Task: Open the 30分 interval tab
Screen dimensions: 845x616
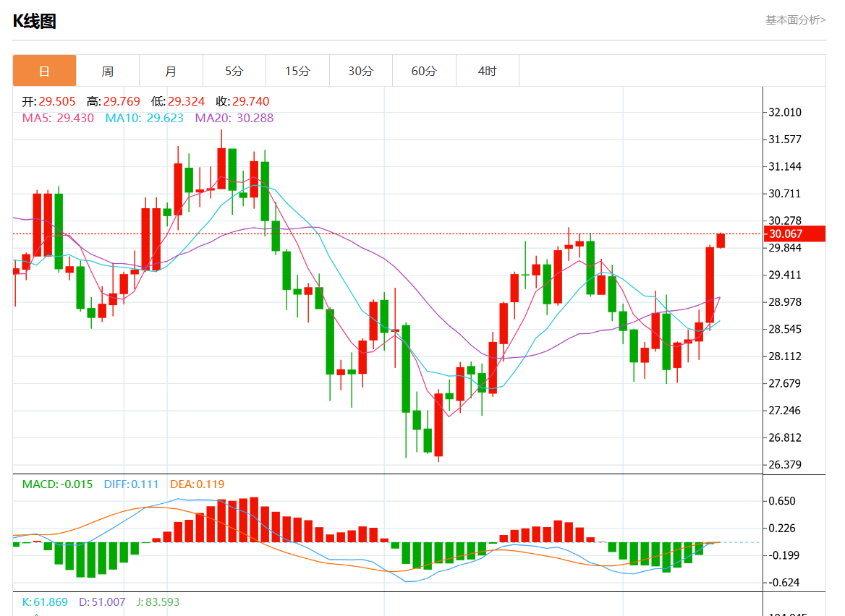Action: 361,71
